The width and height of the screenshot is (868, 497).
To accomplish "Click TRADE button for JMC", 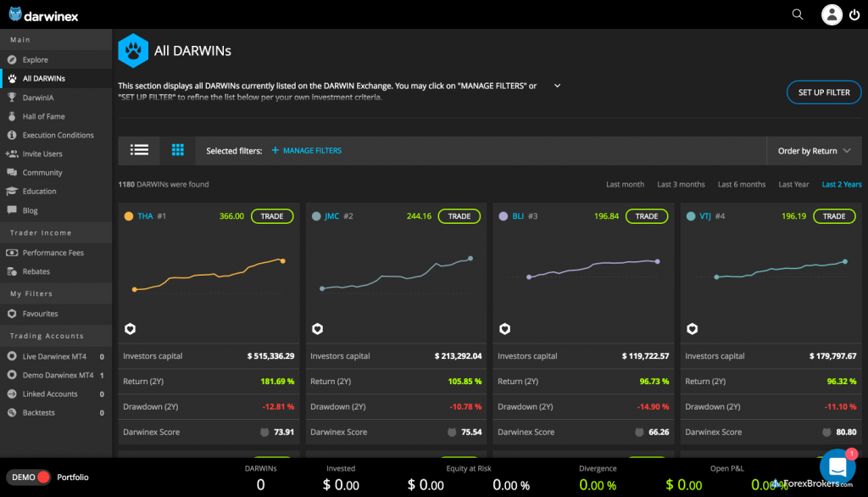I will (x=459, y=216).
